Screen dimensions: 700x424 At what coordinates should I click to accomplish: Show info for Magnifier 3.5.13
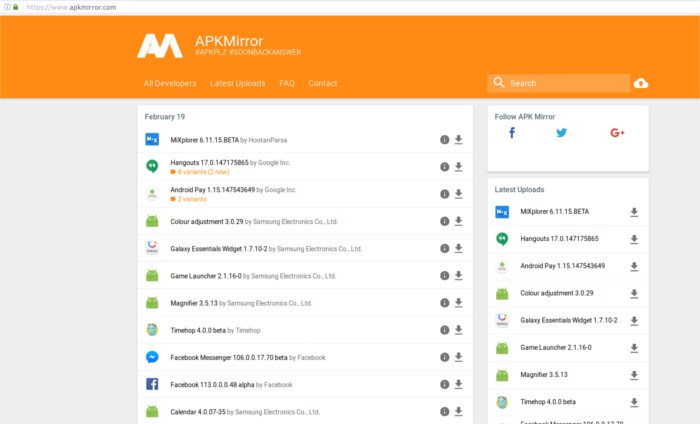pos(444,303)
